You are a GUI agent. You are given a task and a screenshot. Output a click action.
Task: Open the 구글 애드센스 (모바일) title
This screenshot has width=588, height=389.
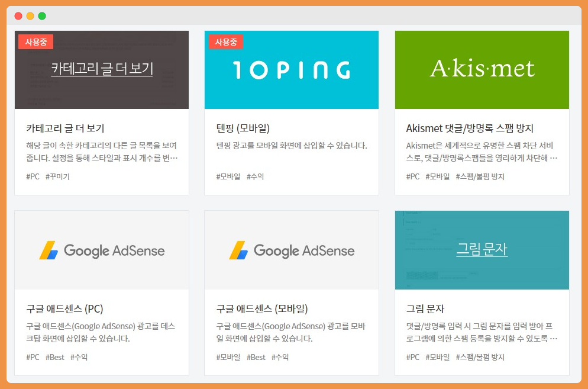click(261, 309)
